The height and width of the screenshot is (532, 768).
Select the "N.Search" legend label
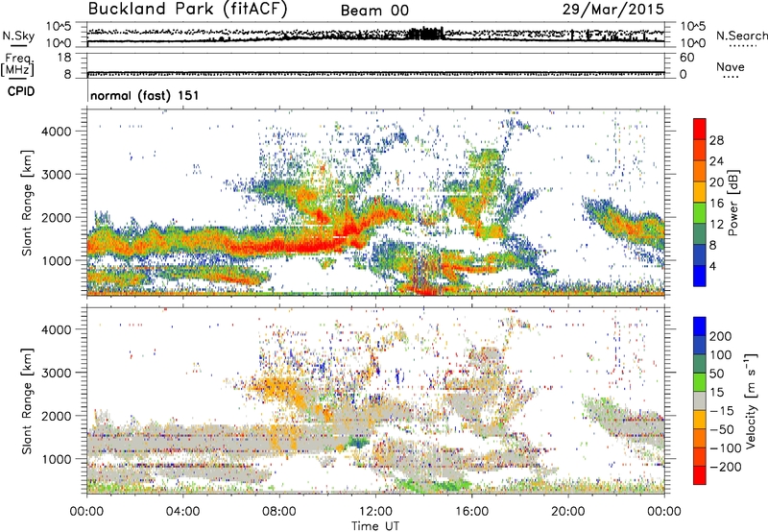click(741, 36)
